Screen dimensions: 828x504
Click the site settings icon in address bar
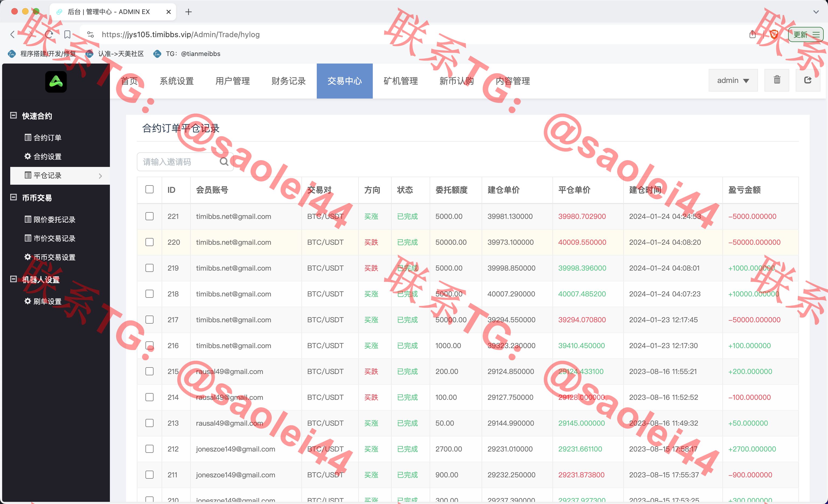coord(91,34)
